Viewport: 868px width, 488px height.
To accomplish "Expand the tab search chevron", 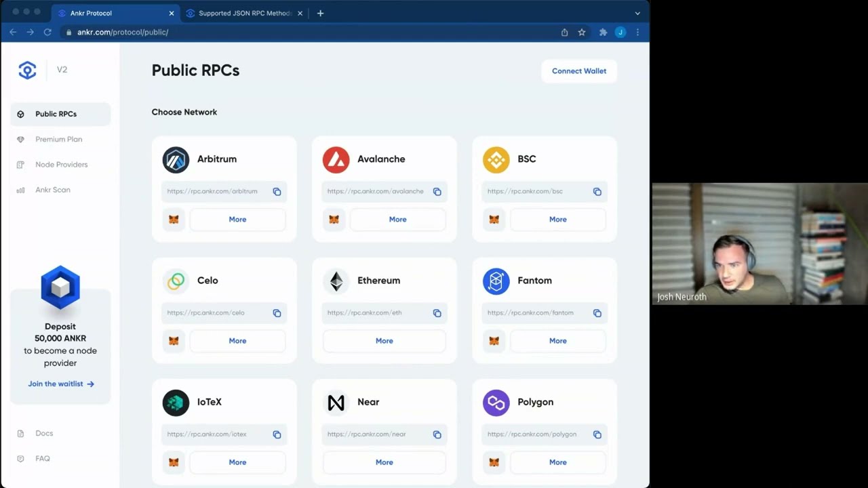I will click(637, 13).
